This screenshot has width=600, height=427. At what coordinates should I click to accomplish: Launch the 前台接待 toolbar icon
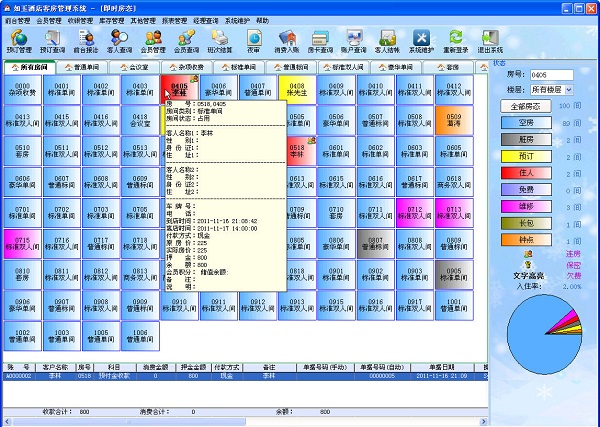point(86,41)
